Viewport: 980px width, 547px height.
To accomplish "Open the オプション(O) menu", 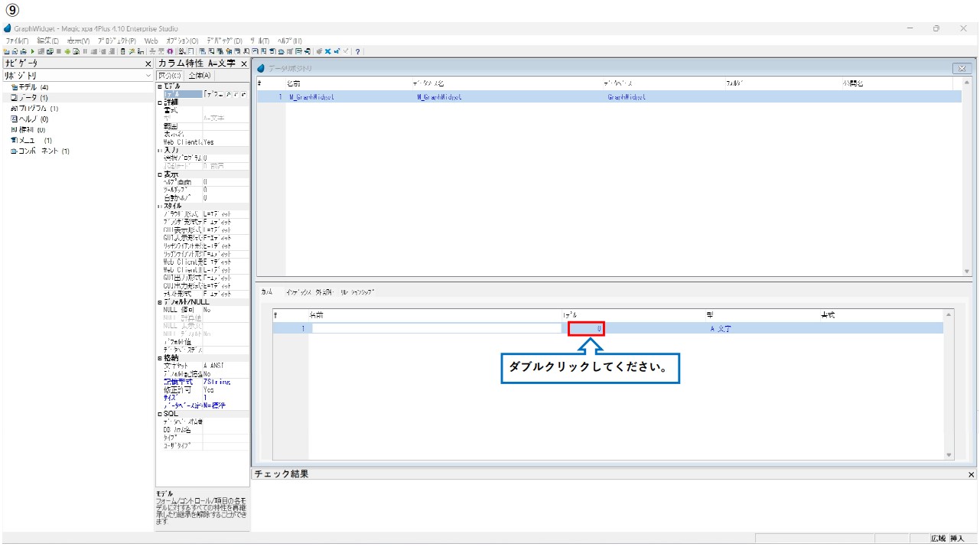I will 182,41.
